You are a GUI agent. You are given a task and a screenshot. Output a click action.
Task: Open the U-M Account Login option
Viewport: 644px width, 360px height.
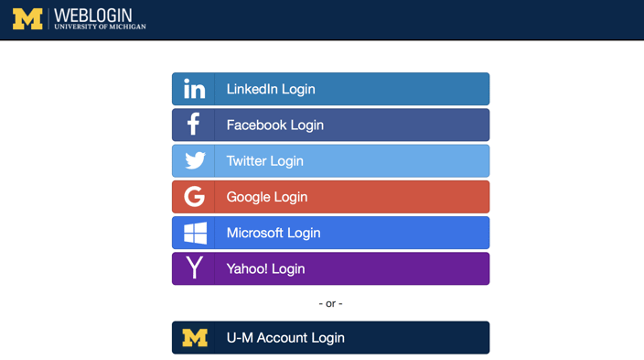(330, 338)
